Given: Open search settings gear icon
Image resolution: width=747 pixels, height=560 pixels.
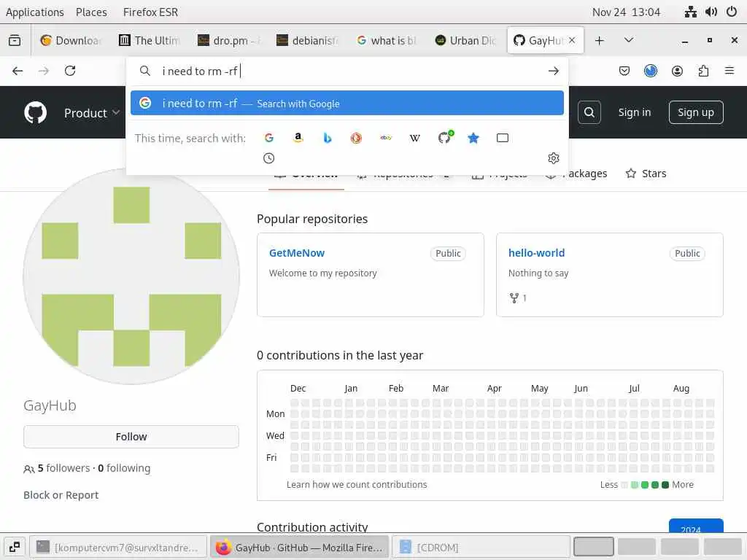Looking at the screenshot, I should tap(554, 158).
